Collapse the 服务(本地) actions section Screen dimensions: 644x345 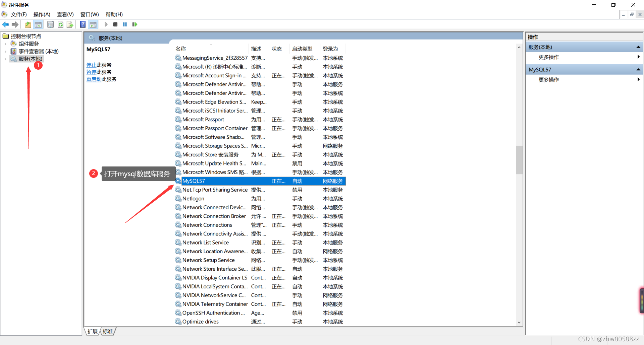point(638,47)
